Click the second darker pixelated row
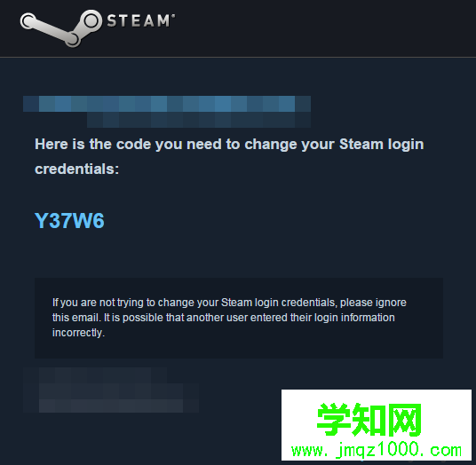Screen dimensions: 476x465 pos(199,120)
